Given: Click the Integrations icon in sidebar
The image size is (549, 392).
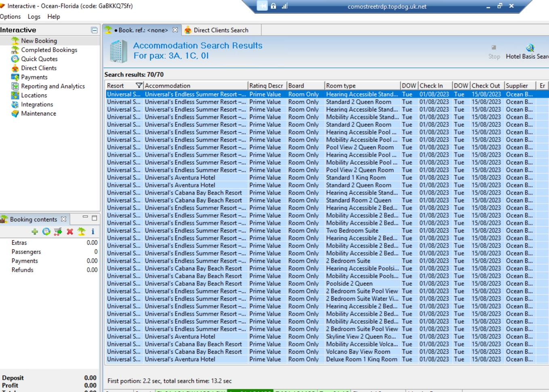Looking at the screenshot, I should (x=15, y=104).
